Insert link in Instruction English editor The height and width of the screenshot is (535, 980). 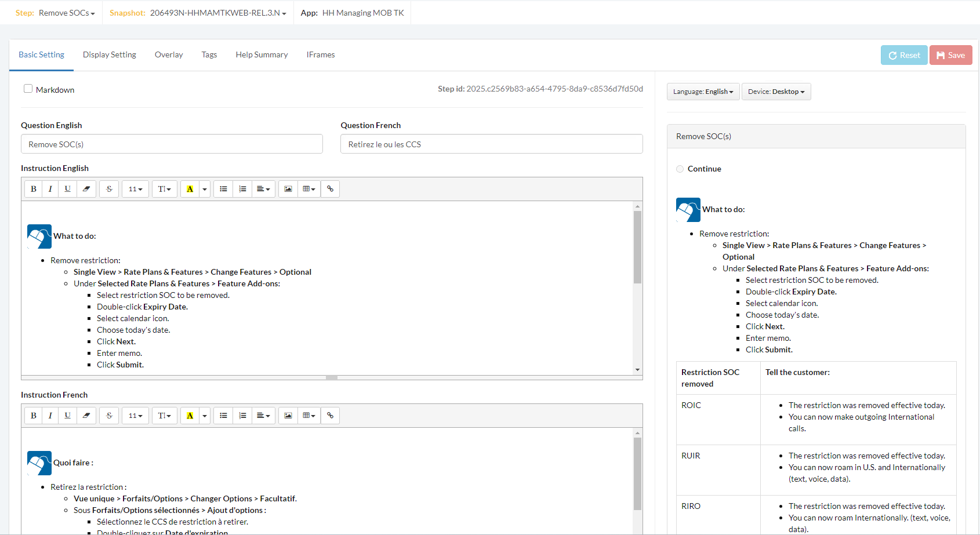[x=331, y=189]
